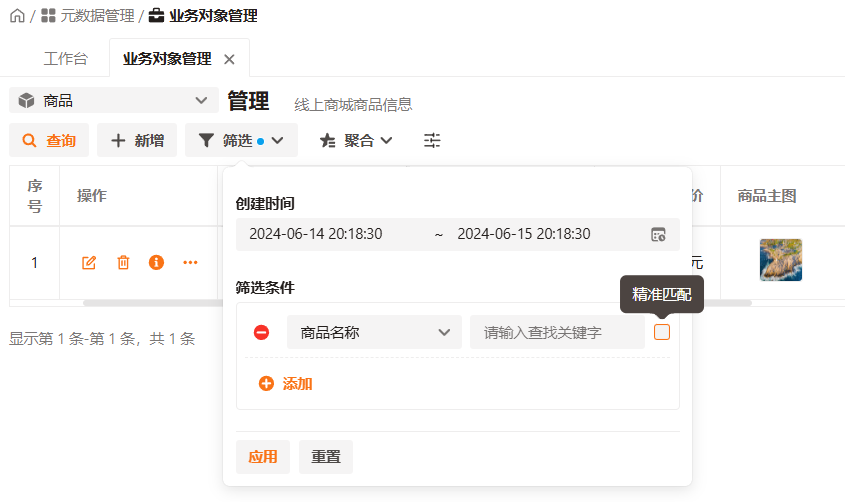Screen dimensions: 845x502
Task: Click the delete trash icon in row 1
Action: pyautogui.click(x=123, y=262)
